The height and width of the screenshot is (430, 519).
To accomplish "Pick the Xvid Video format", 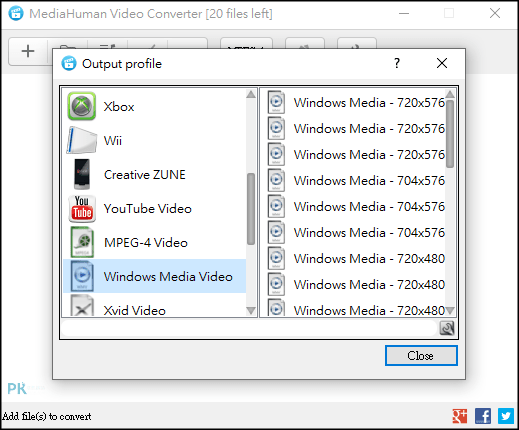I will [154, 306].
